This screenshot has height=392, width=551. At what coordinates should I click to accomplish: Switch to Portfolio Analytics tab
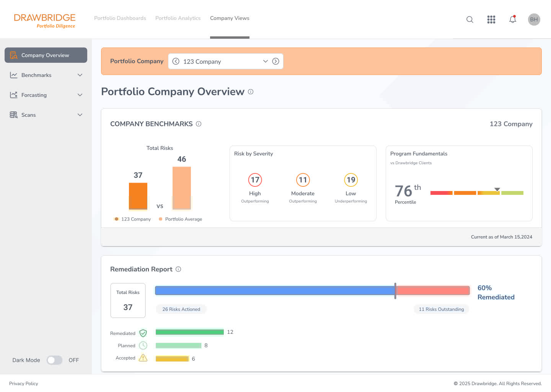(178, 18)
